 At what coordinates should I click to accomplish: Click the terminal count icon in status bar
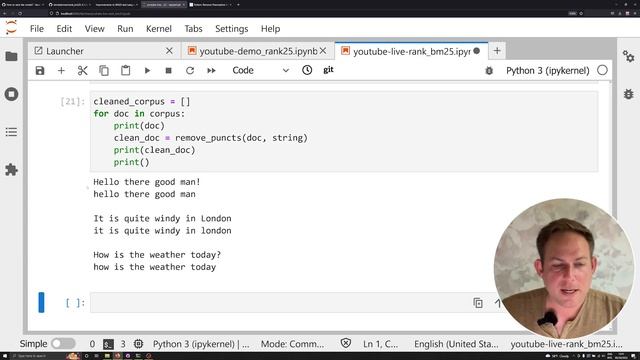108,344
